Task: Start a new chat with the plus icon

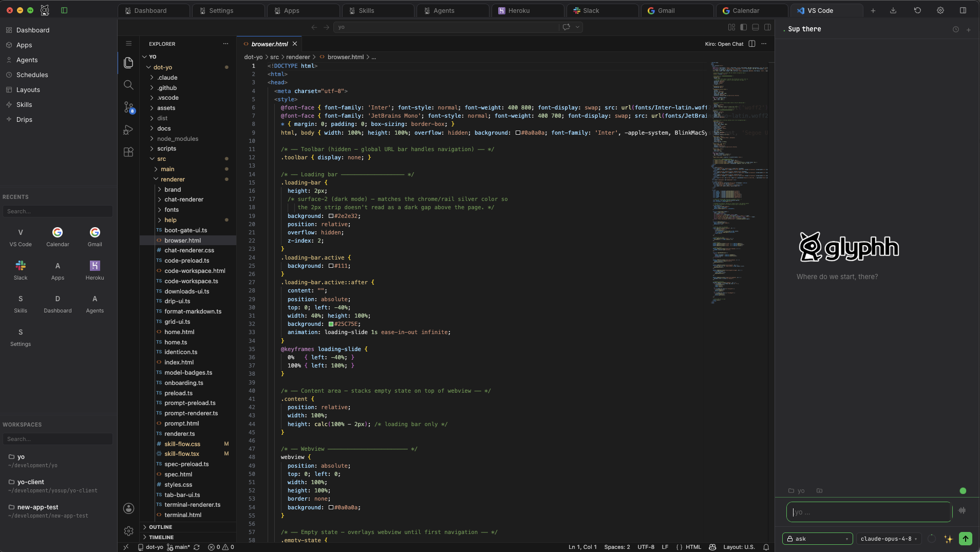Action: coord(969,30)
